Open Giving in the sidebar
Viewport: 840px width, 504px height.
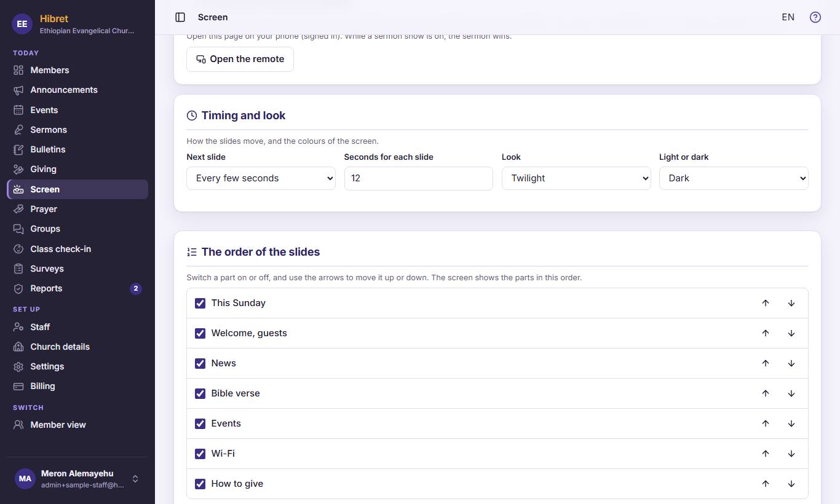point(77,169)
